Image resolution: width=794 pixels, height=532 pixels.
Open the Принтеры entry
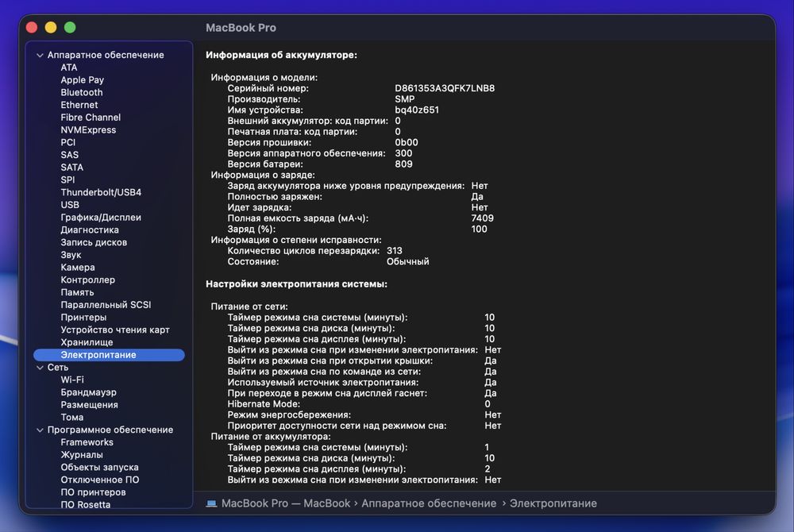pos(83,318)
